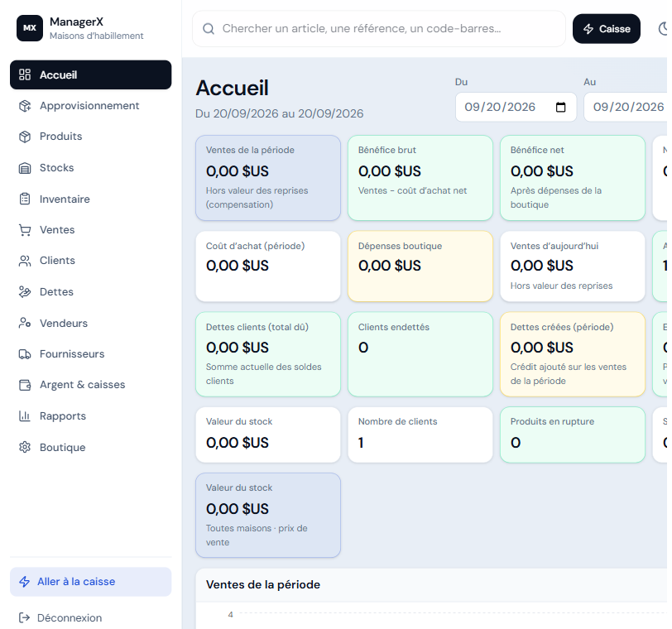Click the Inventaire clipboard icon

point(25,199)
